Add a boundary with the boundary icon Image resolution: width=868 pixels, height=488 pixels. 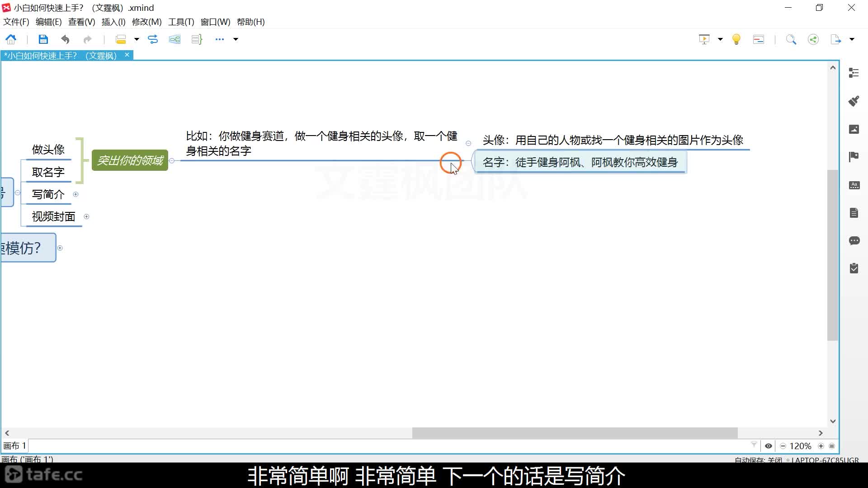point(175,39)
